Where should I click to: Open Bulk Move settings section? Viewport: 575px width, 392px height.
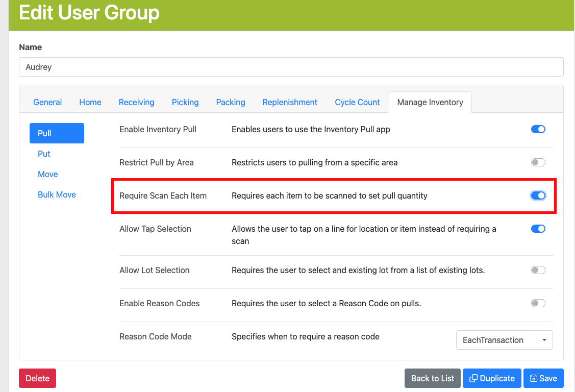pos(57,194)
